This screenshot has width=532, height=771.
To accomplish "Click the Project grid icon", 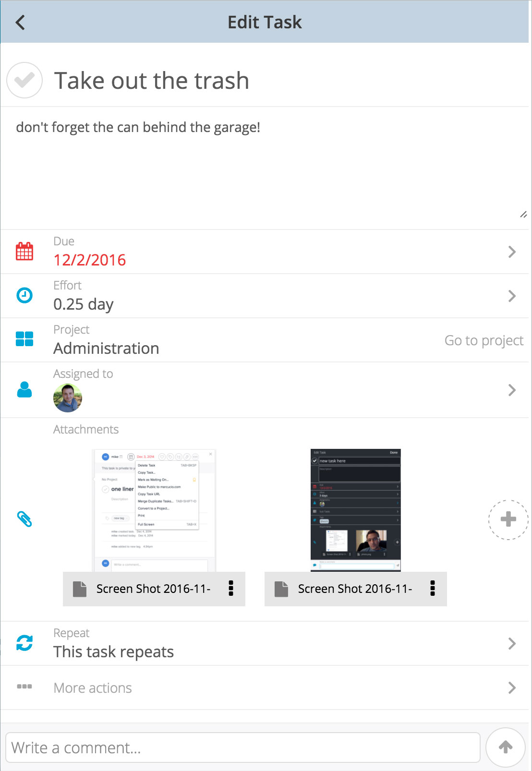I will click(24, 339).
